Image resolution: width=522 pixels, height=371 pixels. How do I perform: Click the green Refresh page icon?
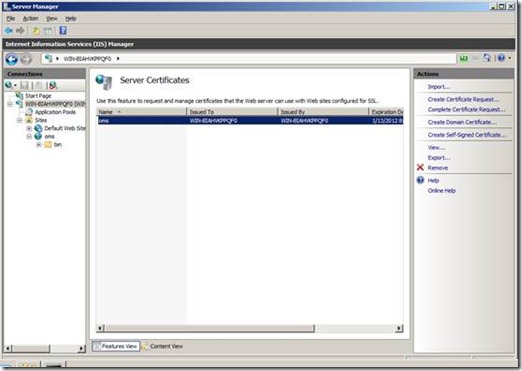coord(464,58)
